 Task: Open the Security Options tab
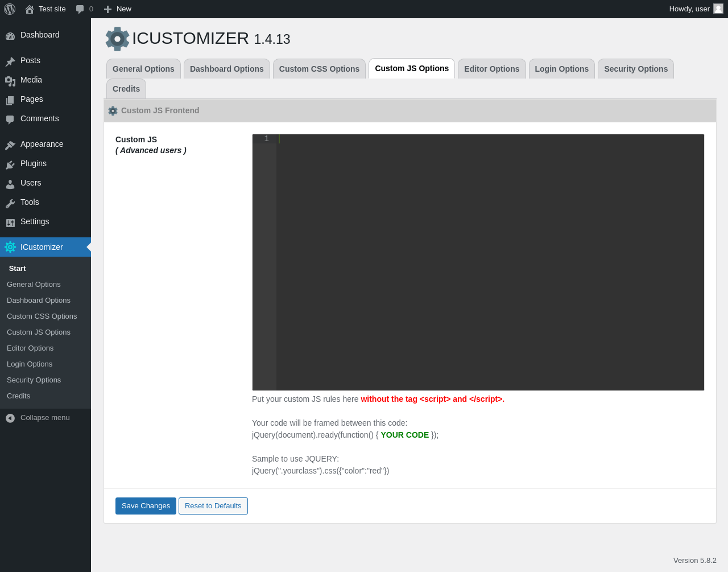(636, 69)
